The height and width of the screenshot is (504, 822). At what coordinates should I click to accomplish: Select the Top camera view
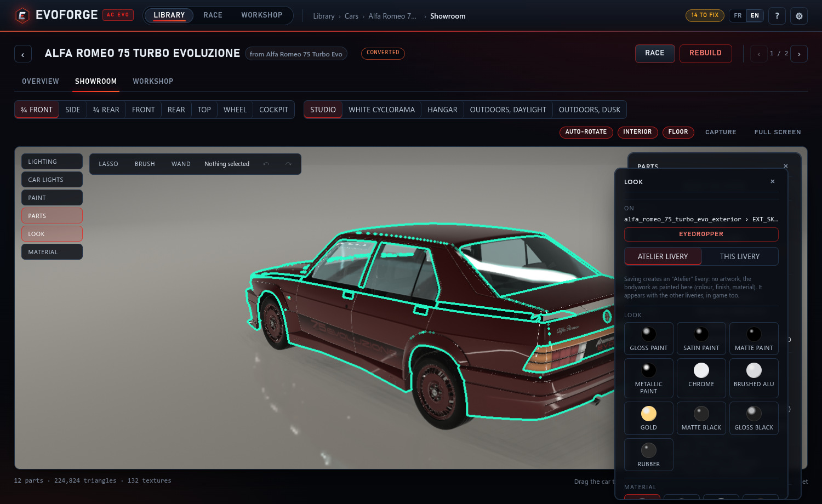pos(204,110)
